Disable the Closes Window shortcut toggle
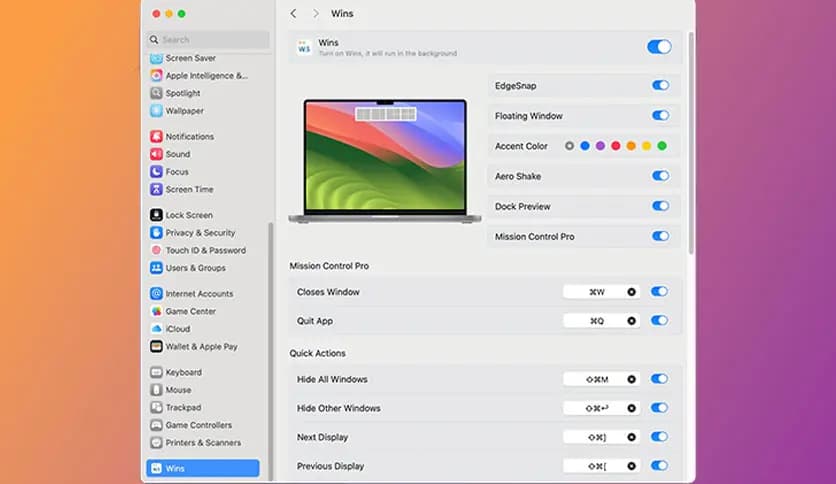The width and height of the screenshot is (836, 484). 659,292
